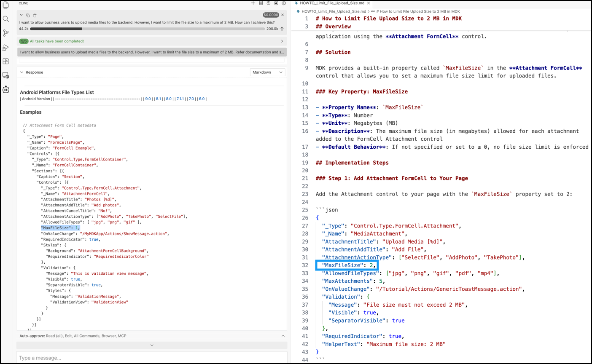592x364 pixels.
Task: Click '## Implementation Steps' heading on line 19
Action: [352, 163]
